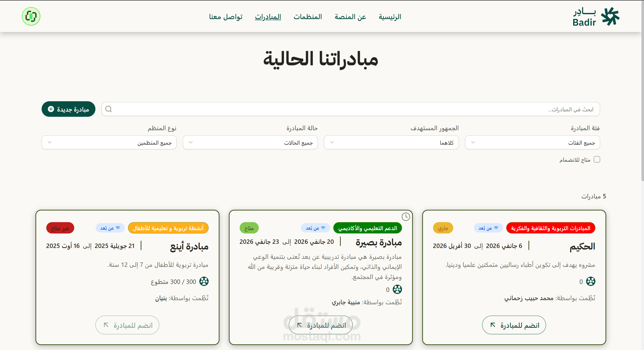Click the volunteers icon on the أينع card

point(204,281)
